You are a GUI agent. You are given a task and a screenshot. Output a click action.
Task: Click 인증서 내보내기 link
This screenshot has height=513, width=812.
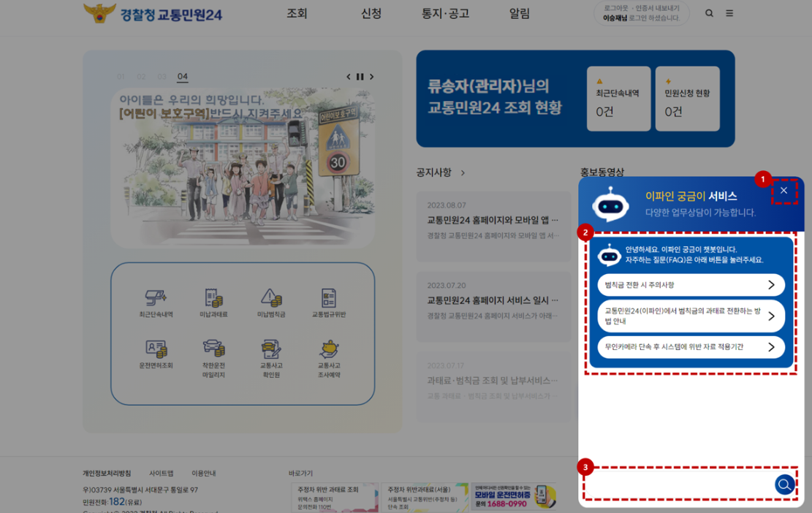point(657,8)
